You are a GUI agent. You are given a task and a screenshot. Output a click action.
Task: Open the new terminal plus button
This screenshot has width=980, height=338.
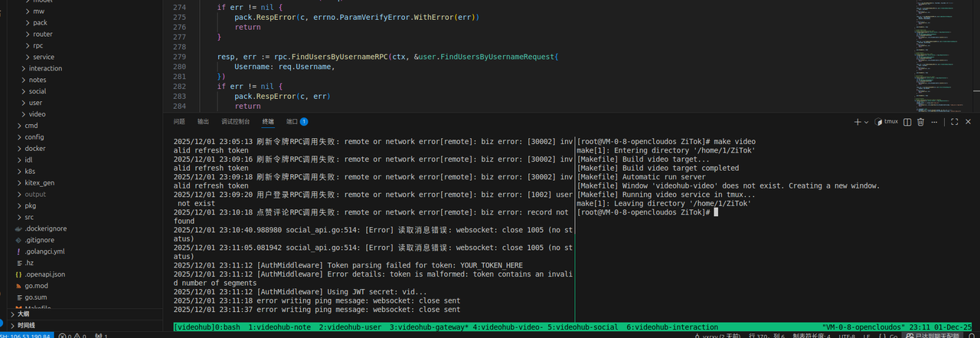[857, 122]
